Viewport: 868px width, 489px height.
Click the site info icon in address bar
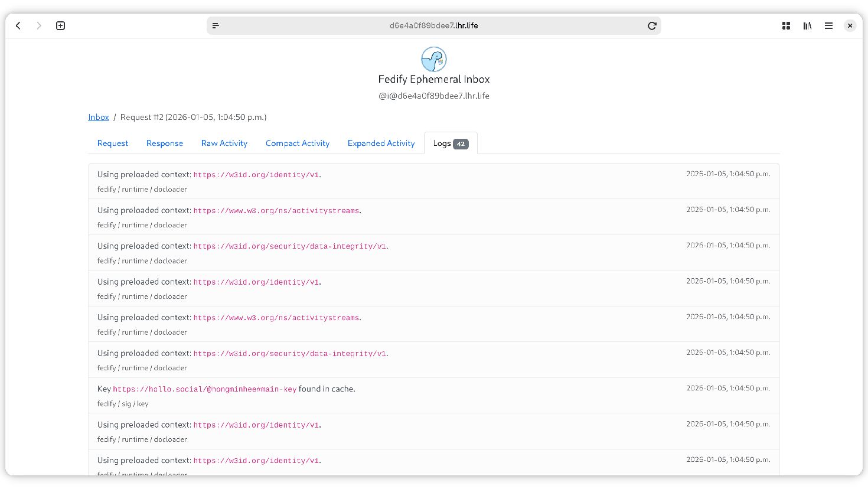point(216,25)
